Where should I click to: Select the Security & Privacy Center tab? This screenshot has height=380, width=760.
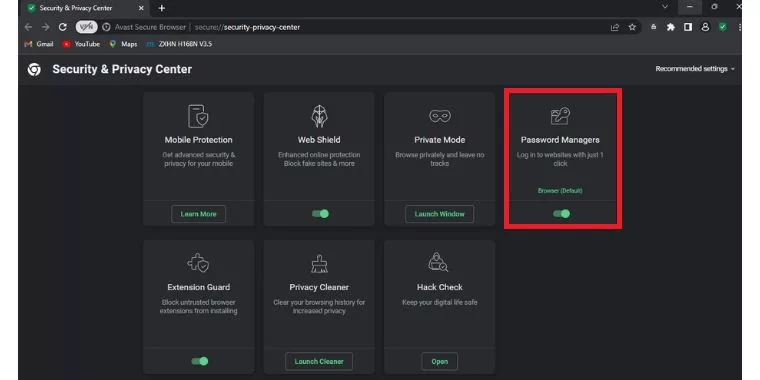(x=86, y=8)
